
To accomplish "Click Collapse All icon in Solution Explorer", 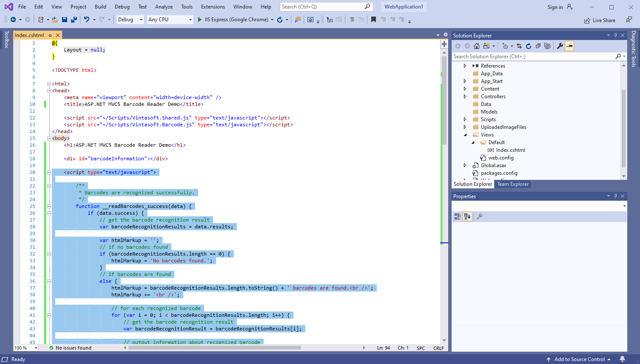I will coord(538,46).
